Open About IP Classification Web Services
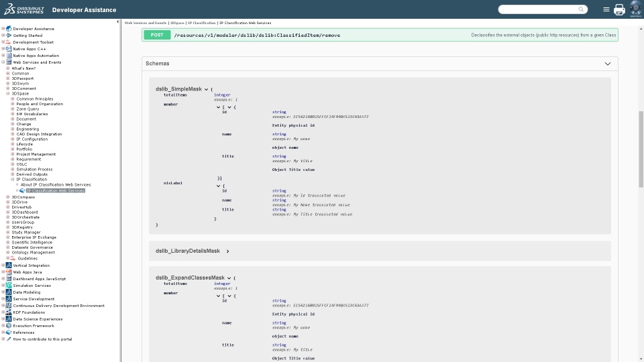This screenshot has height=362, width=644. pos(56,185)
